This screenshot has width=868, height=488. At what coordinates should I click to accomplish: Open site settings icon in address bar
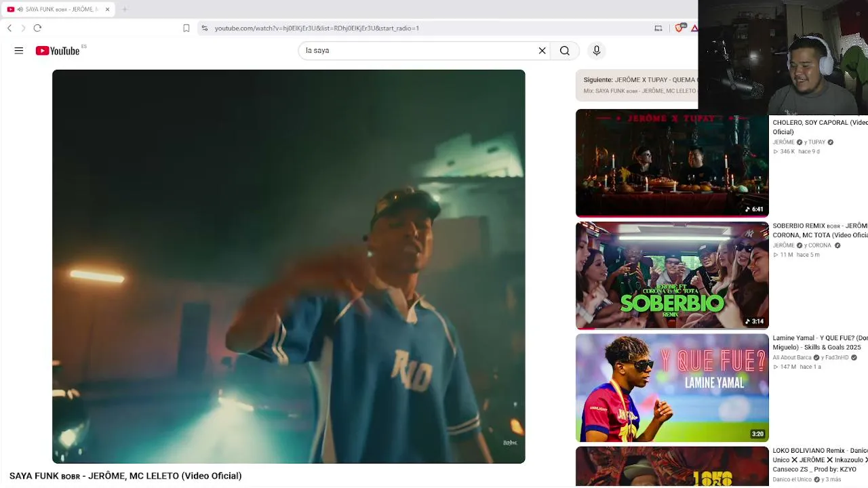(205, 28)
